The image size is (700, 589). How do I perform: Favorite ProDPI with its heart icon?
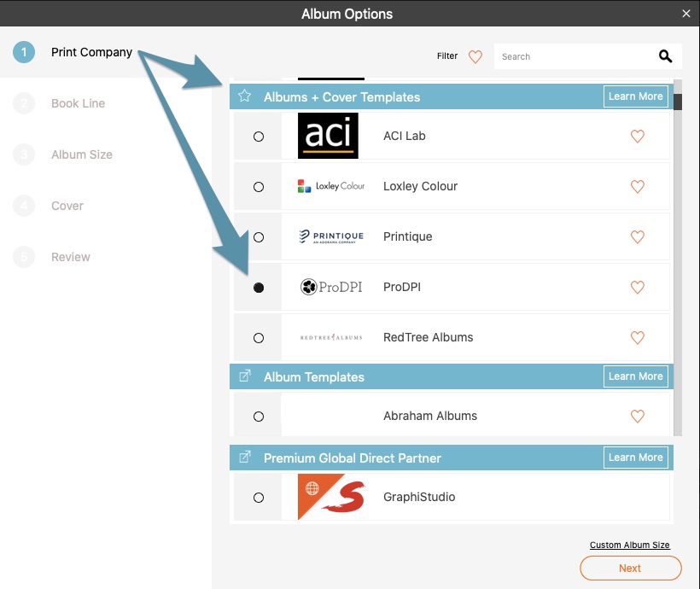[x=637, y=287]
